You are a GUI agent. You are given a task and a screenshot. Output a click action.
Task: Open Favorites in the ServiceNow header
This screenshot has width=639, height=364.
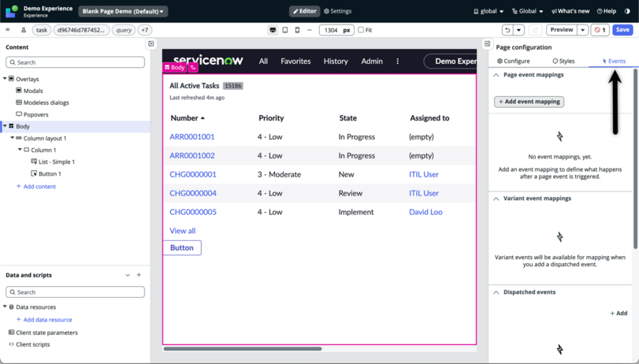click(x=295, y=61)
